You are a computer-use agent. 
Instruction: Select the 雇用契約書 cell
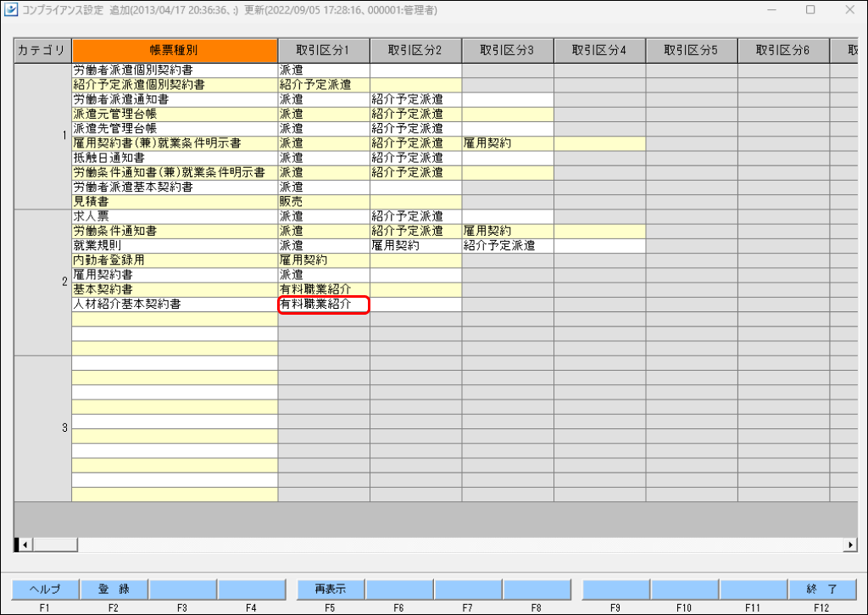(175, 275)
